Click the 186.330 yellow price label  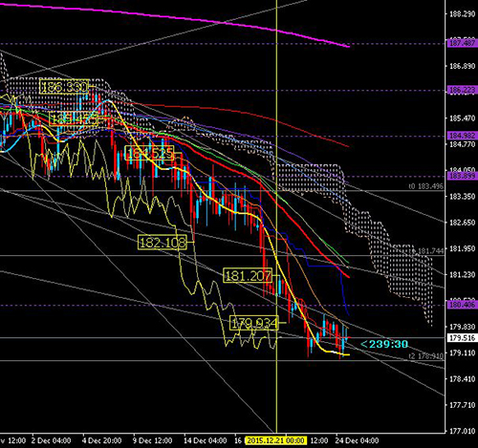64,87
